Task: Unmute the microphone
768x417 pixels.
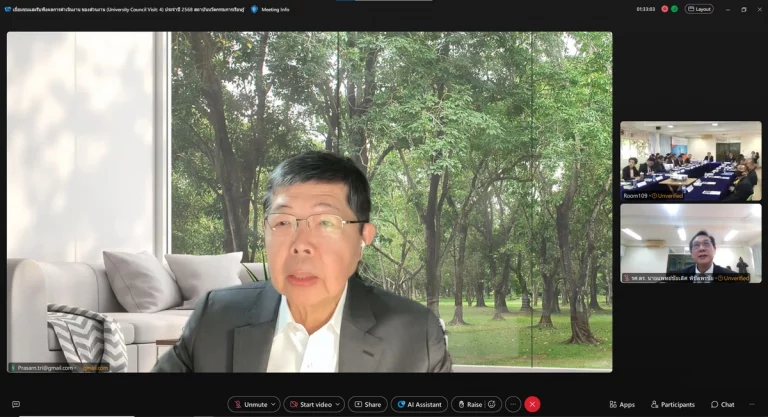Action: [249, 404]
